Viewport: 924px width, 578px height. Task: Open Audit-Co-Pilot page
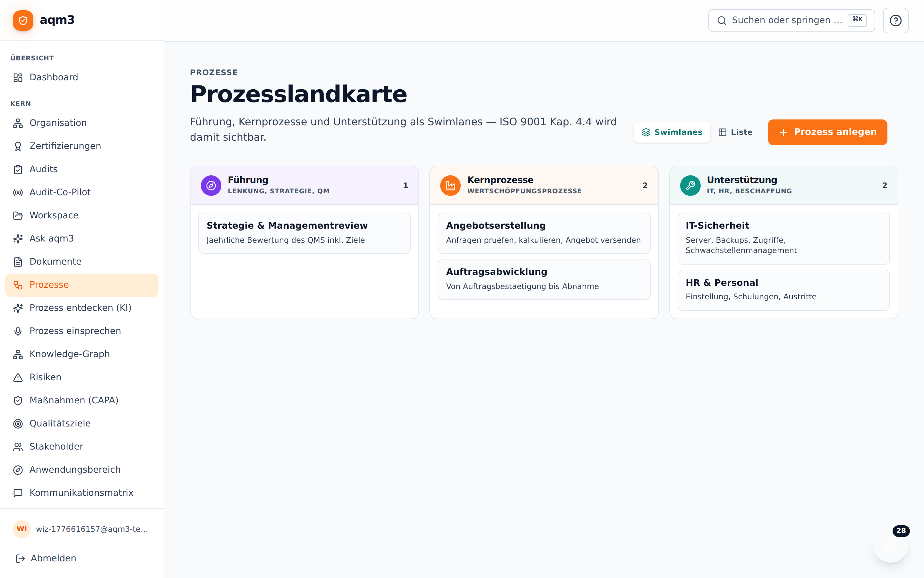[82, 192]
